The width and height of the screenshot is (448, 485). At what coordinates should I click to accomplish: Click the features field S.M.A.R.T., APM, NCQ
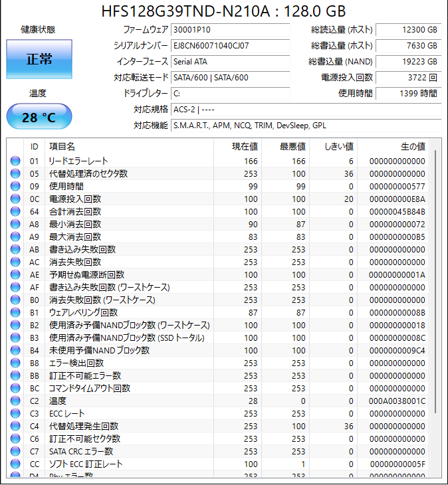coord(306,126)
